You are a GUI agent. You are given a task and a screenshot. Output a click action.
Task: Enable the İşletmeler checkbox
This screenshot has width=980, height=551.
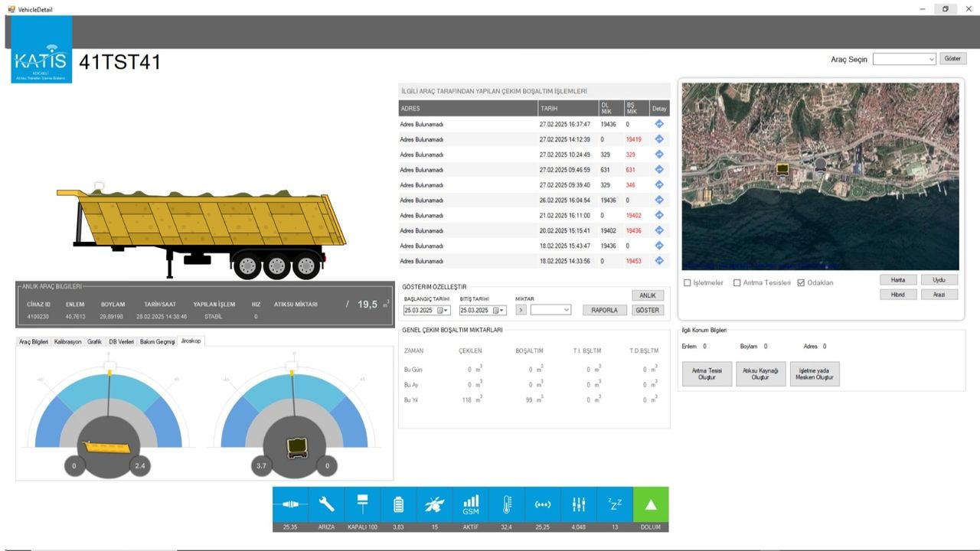(x=688, y=283)
